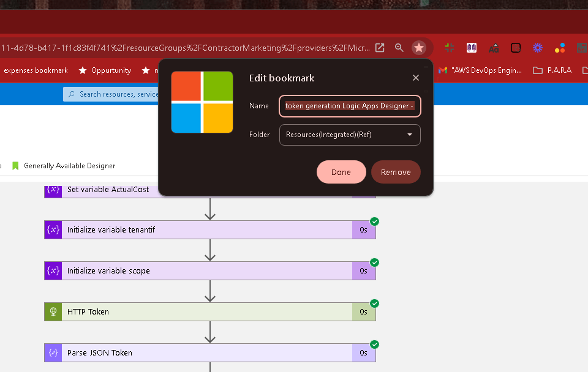
Task: Click the Search resources, services field
Action: (111, 94)
